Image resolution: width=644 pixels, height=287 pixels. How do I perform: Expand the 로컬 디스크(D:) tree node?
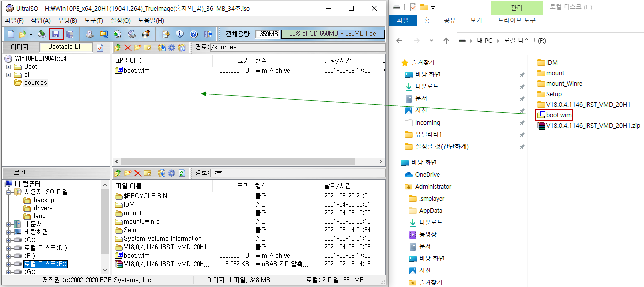click(9, 248)
